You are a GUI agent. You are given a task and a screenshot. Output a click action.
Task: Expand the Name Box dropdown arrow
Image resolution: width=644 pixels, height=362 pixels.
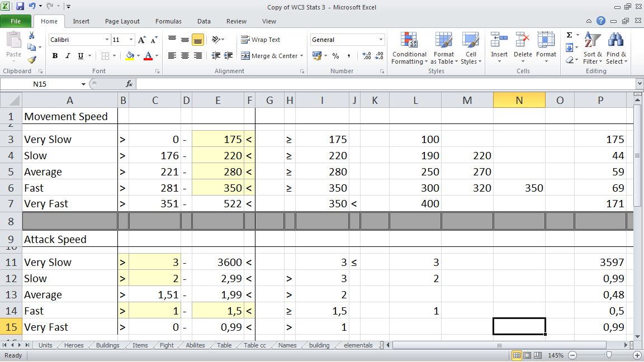pyautogui.click(x=83, y=84)
